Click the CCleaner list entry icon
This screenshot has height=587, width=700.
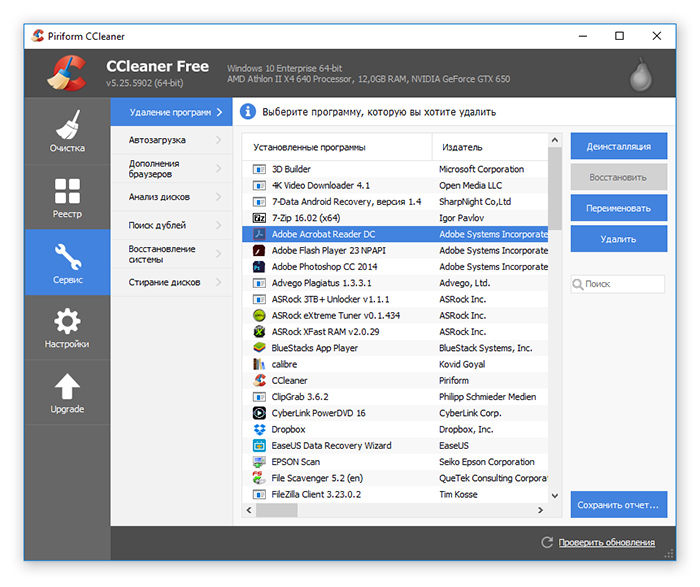259,380
